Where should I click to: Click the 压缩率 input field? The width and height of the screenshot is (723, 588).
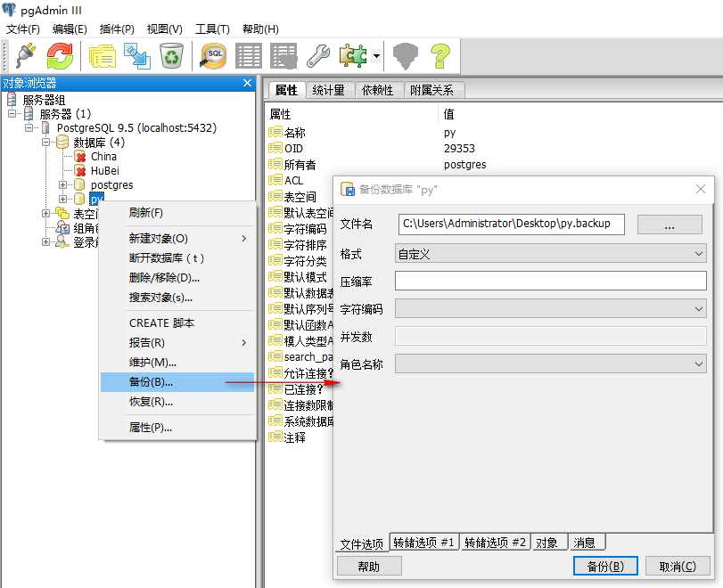click(551, 281)
